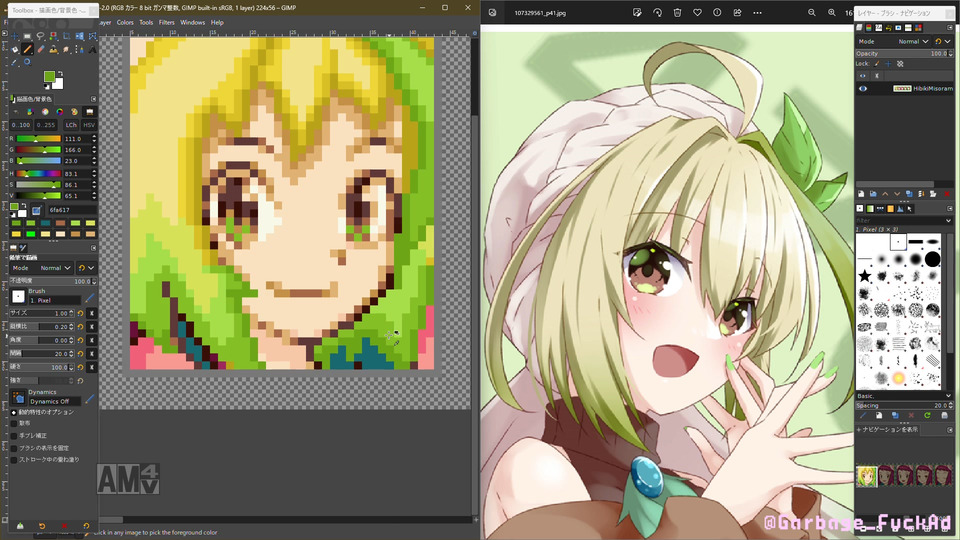Image resolution: width=960 pixels, height=540 pixels.
Task: Select the Free Select lasso tool
Action: (x=40, y=36)
